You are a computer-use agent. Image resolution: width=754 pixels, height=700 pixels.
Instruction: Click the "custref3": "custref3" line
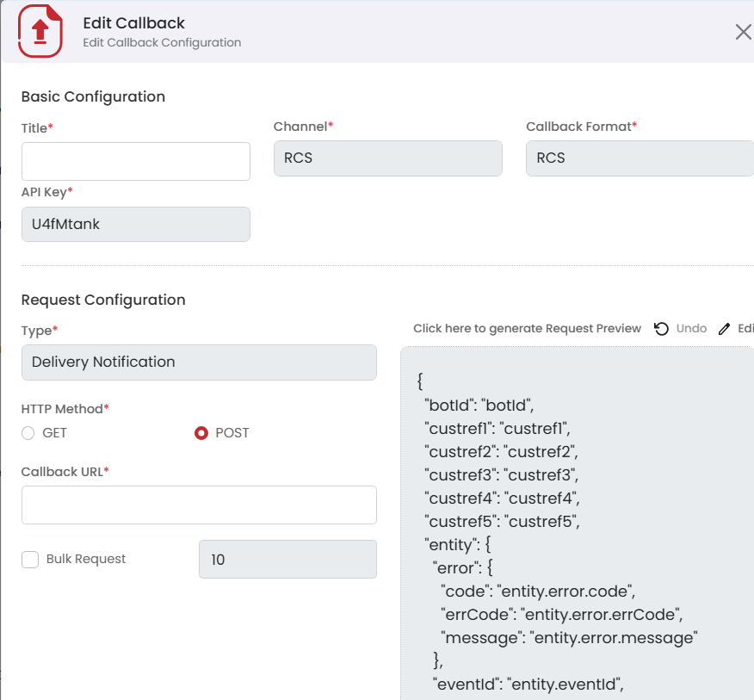502,474
